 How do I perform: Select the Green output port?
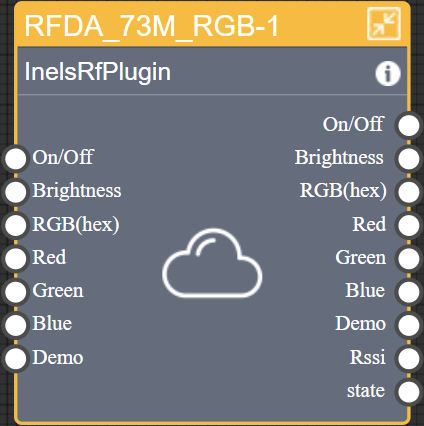pos(409,258)
